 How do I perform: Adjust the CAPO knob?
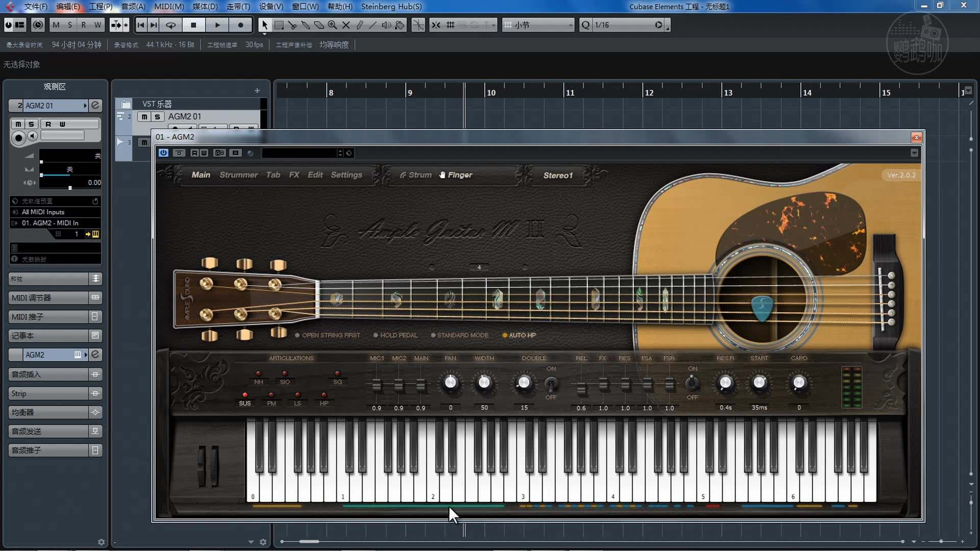tap(799, 383)
